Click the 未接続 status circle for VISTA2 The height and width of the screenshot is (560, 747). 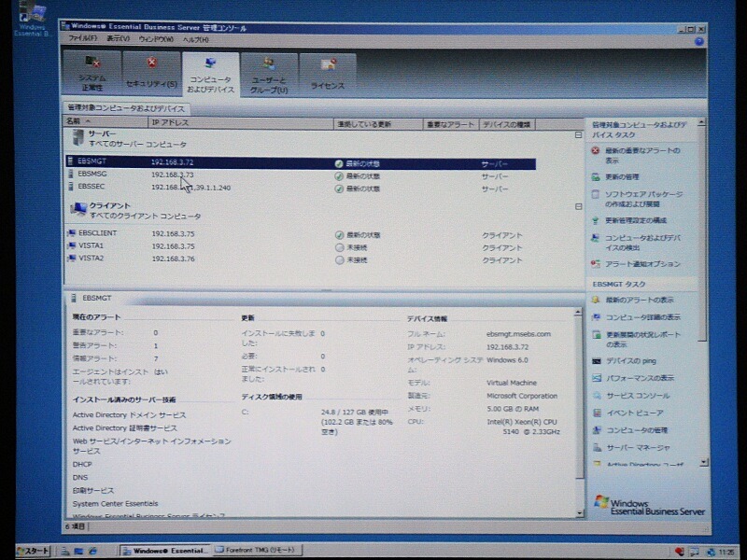(x=339, y=260)
